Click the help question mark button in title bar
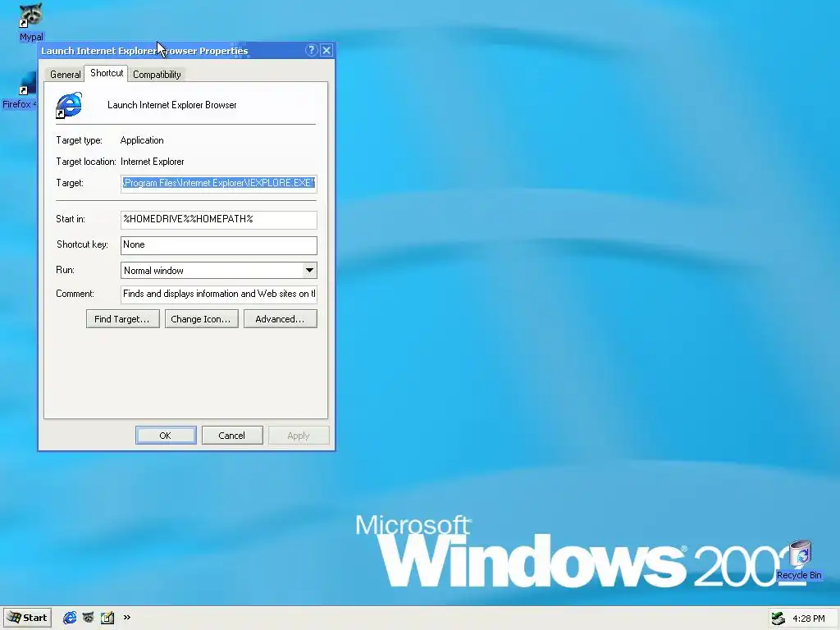Image resolution: width=840 pixels, height=630 pixels. tap(311, 50)
